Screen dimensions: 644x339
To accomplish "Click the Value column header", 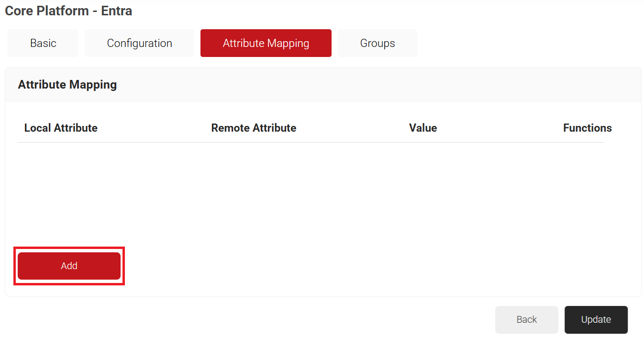I will click(423, 128).
